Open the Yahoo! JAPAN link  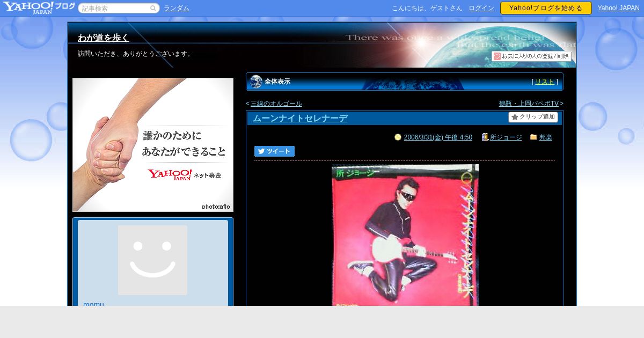(619, 8)
